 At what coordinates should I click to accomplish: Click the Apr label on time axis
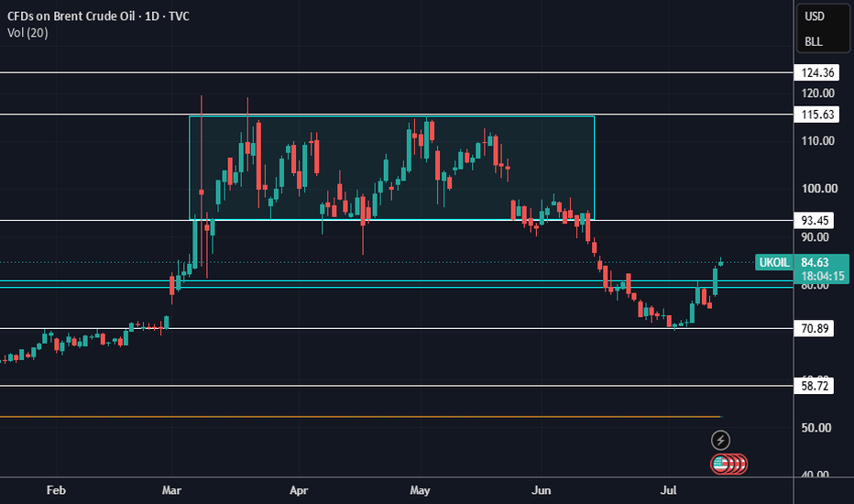tap(299, 490)
